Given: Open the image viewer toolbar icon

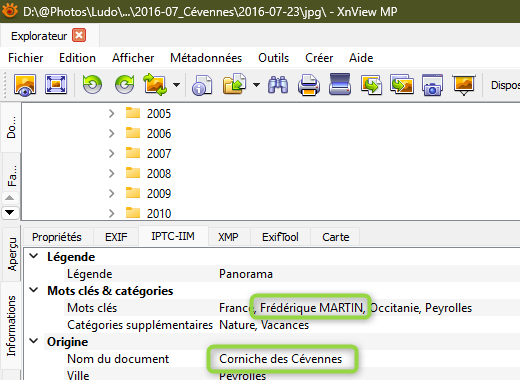Looking at the screenshot, I should pos(25,85).
